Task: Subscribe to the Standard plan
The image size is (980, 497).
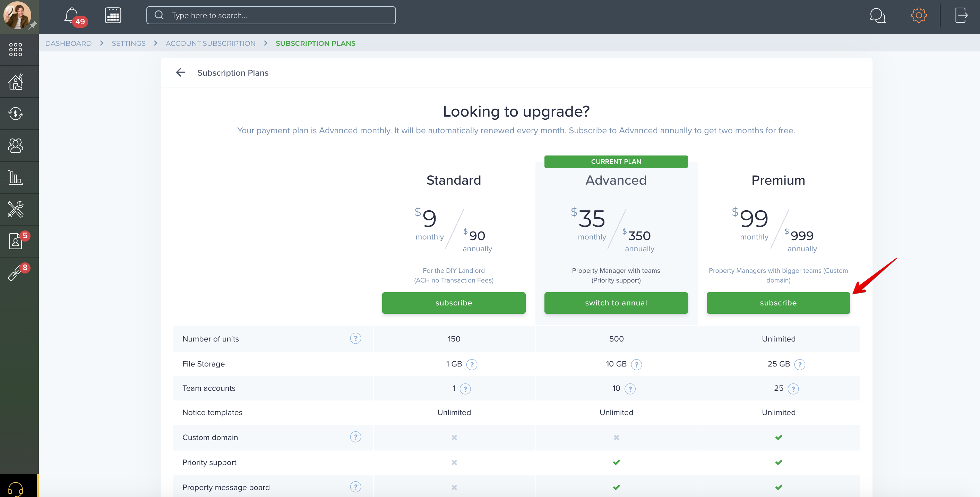Action: tap(454, 303)
